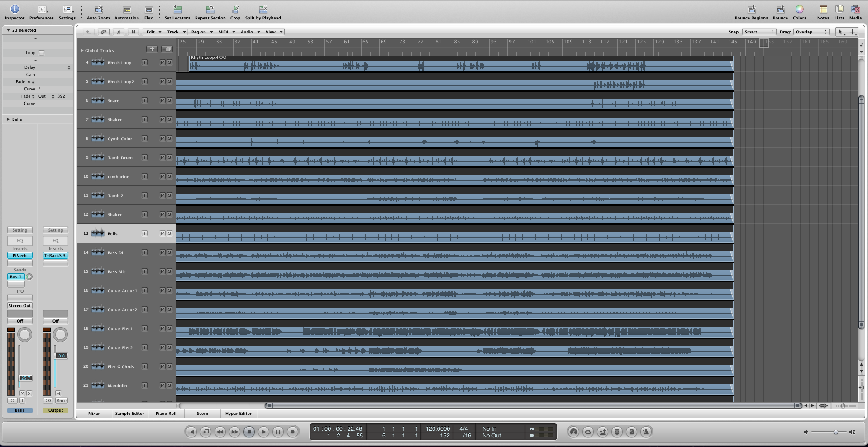This screenshot has width=868, height=447.
Task: Open the Inspector panel
Action: 14,12
